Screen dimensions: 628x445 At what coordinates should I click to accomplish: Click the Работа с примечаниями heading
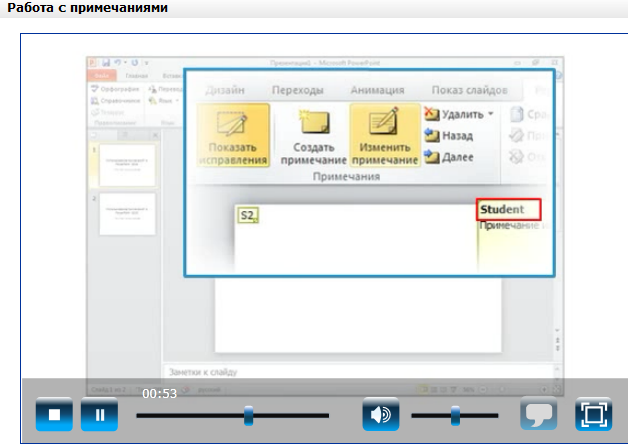87,7
